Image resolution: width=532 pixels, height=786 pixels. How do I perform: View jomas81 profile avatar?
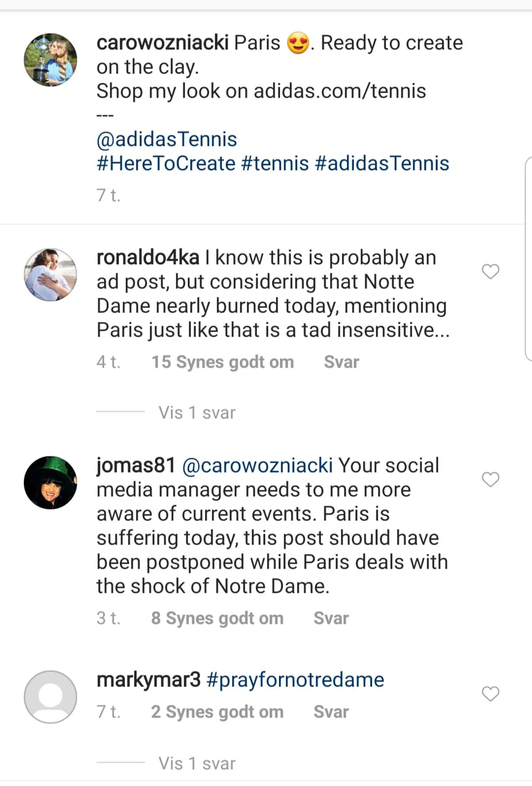(51, 482)
